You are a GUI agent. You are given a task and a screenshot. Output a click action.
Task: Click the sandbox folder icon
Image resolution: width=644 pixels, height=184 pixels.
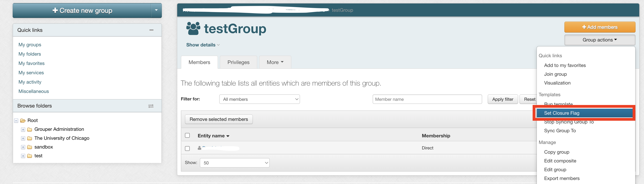(30, 147)
